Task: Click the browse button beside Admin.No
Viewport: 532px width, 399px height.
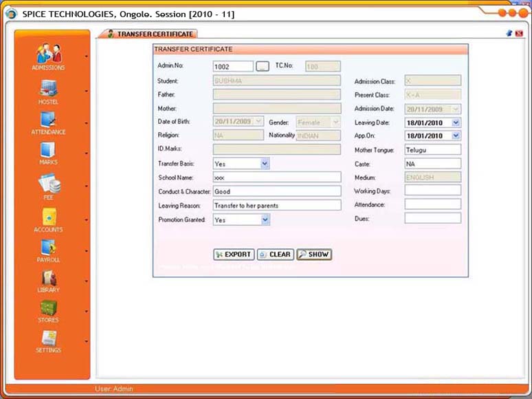Action: [x=263, y=66]
